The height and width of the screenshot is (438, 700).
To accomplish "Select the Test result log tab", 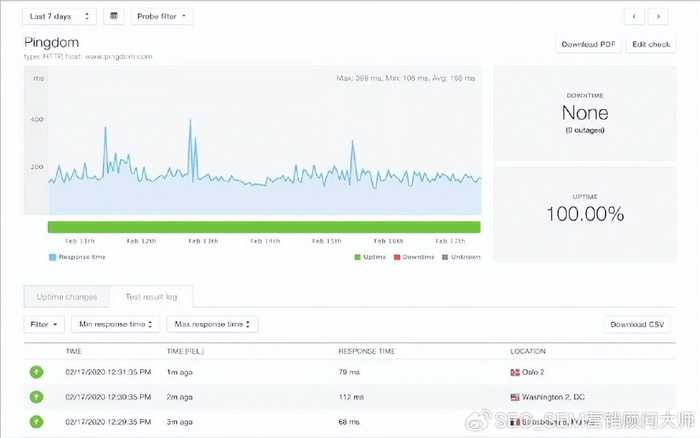I will point(151,297).
